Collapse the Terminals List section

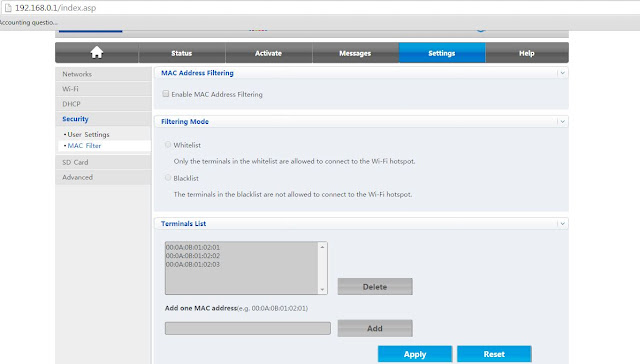pyautogui.click(x=562, y=224)
